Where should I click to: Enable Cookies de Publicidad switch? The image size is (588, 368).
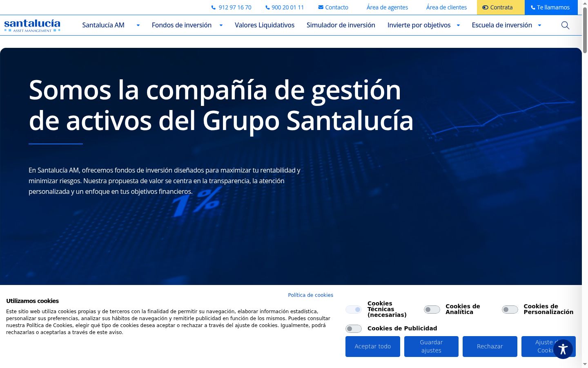point(354,329)
